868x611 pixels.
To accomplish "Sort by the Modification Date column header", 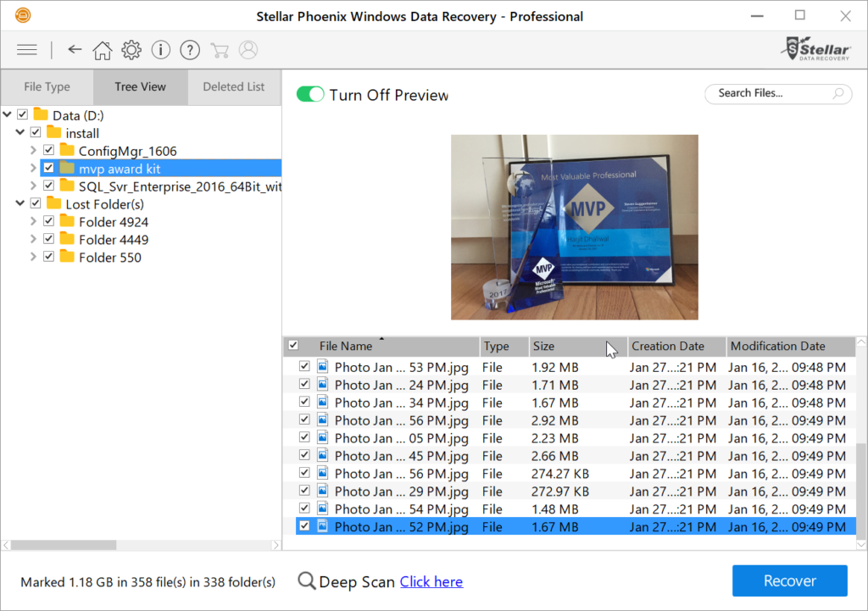I will point(791,346).
